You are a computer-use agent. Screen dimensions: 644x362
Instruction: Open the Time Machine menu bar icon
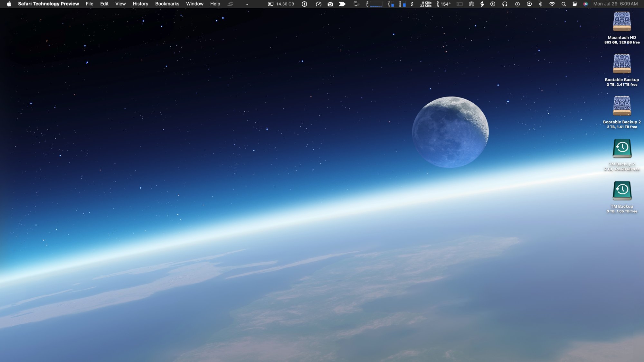[517, 4]
